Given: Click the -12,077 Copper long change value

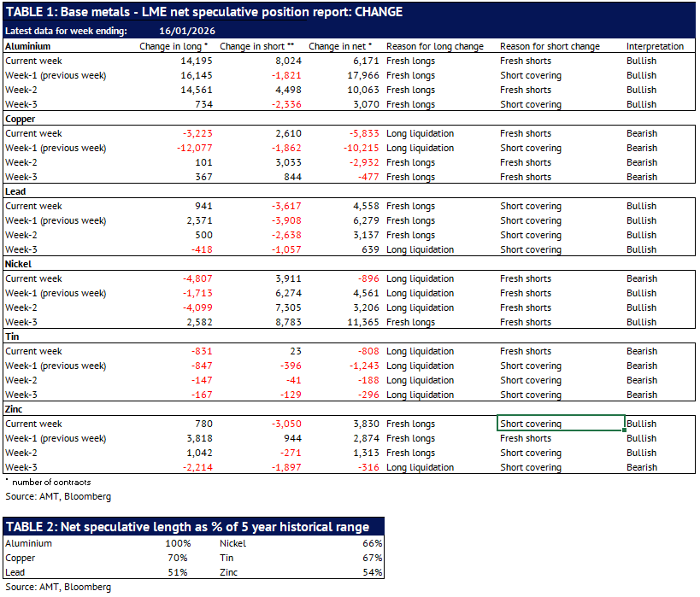Looking at the screenshot, I should (190, 148).
